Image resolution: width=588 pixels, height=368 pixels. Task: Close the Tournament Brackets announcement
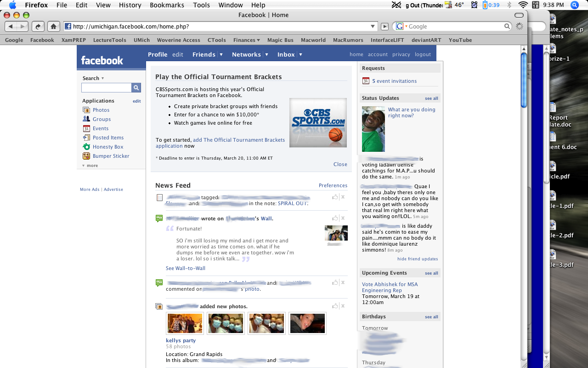click(340, 164)
